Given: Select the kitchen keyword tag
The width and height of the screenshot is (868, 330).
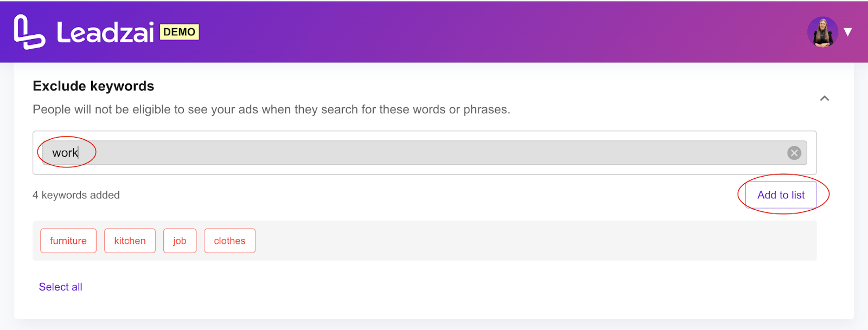Looking at the screenshot, I should (x=130, y=241).
